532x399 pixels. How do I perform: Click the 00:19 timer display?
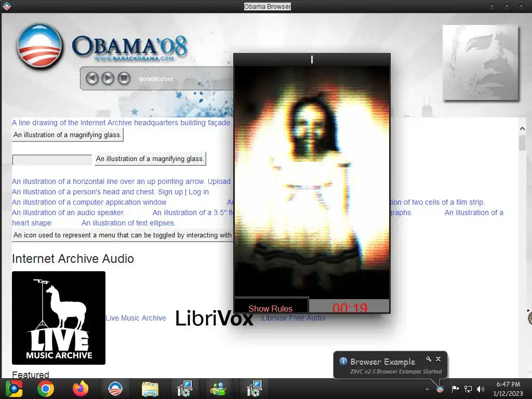(x=350, y=307)
